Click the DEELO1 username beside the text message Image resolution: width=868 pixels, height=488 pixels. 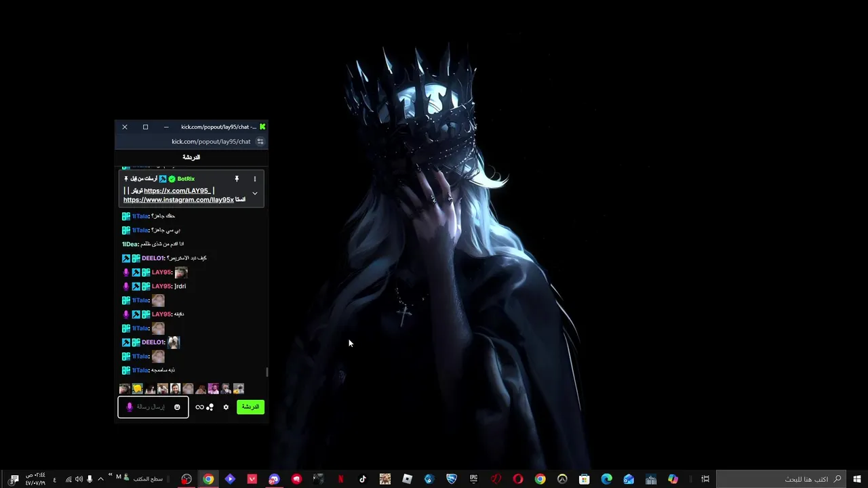click(x=153, y=258)
